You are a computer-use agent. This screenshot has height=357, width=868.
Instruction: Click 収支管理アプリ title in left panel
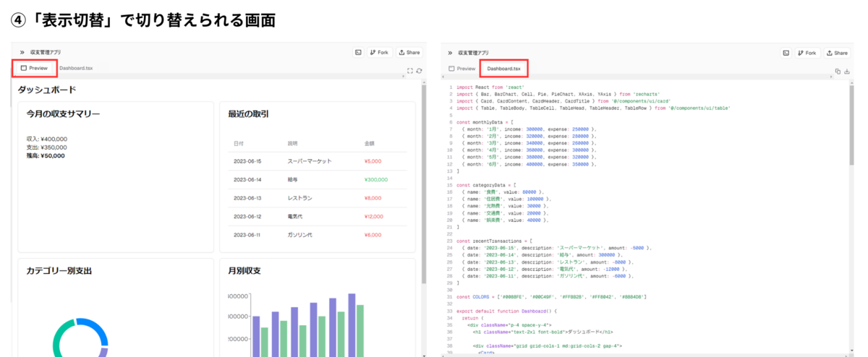pos(45,53)
